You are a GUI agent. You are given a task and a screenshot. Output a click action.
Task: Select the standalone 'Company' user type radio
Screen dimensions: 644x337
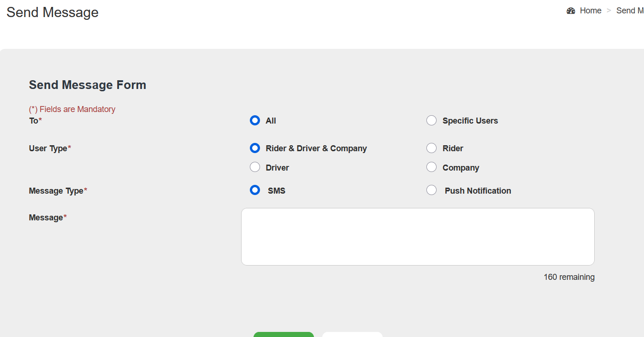tap(431, 167)
